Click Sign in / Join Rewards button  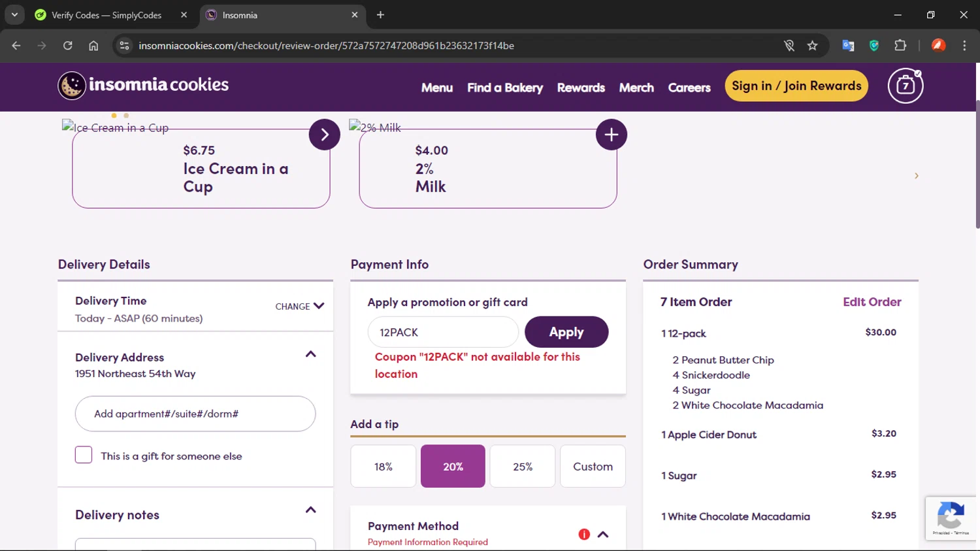pyautogui.click(x=796, y=86)
